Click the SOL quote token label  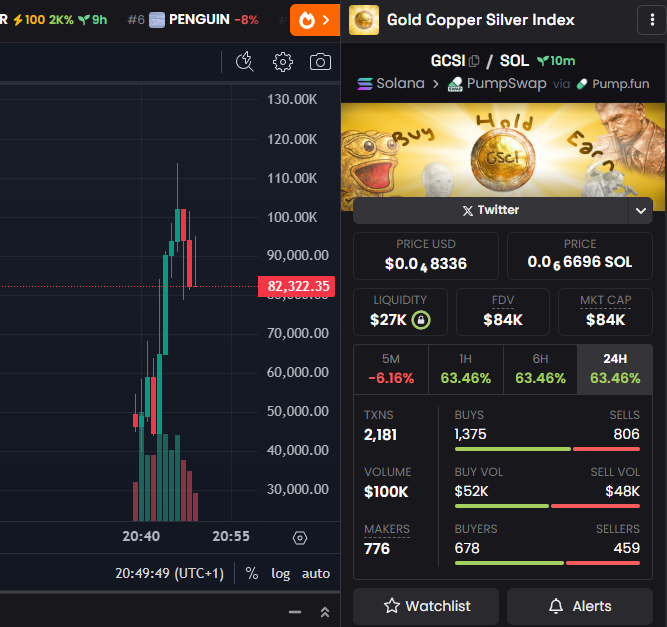514,61
